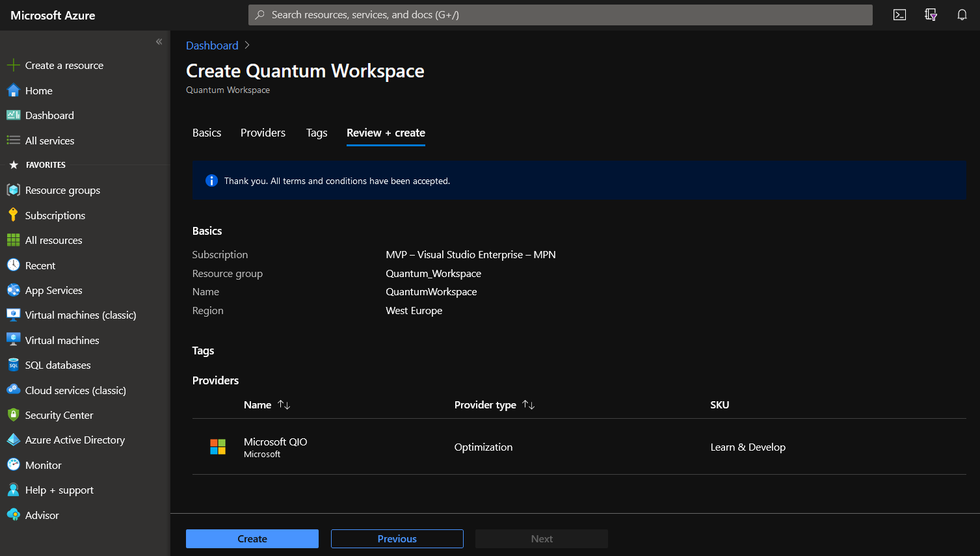980x556 pixels.
Task: Switch to the Tags tab
Action: tap(317, 133)
